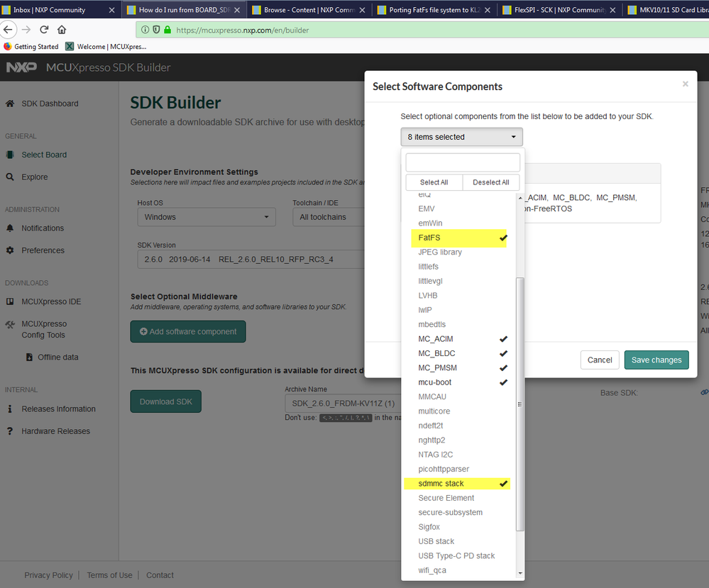Open the Privacy Policy footer link

pyautogui.click(x=48, y=575)
